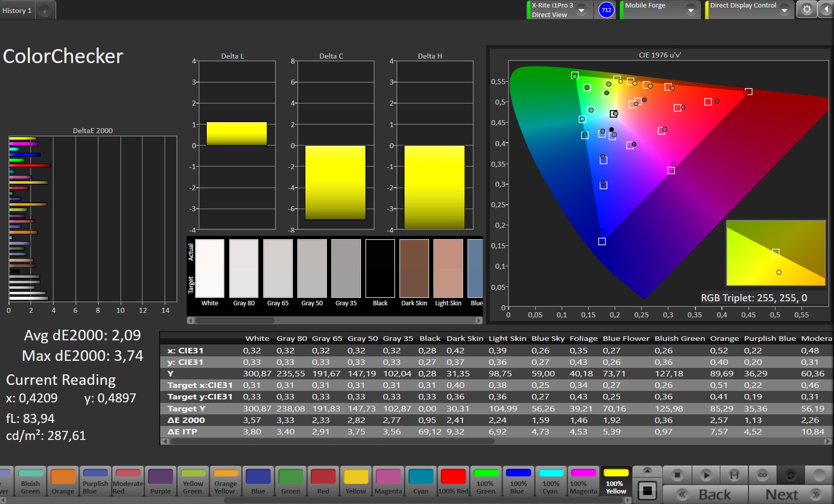Expand X-Rite i1Pro 3 meter dropdown
Screen dimensions: 834x504
pyautogui.click(x=581, y=10)
